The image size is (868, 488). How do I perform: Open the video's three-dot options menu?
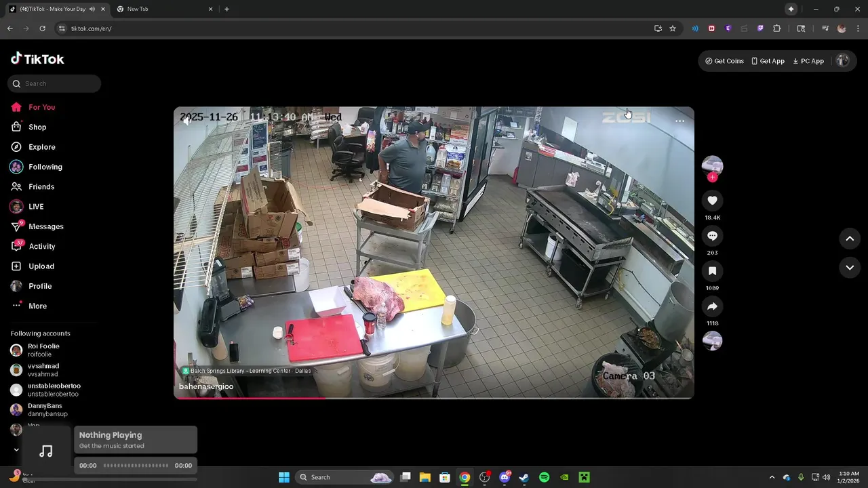click(679, 121)
